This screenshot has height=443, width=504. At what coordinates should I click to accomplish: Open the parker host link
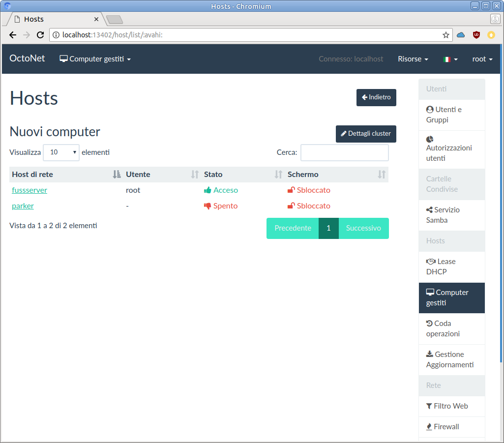[23, 206]
